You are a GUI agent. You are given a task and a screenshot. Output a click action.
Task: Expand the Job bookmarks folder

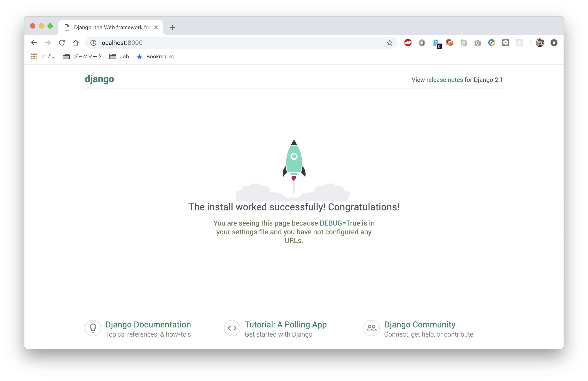click(x=119, y=57)
